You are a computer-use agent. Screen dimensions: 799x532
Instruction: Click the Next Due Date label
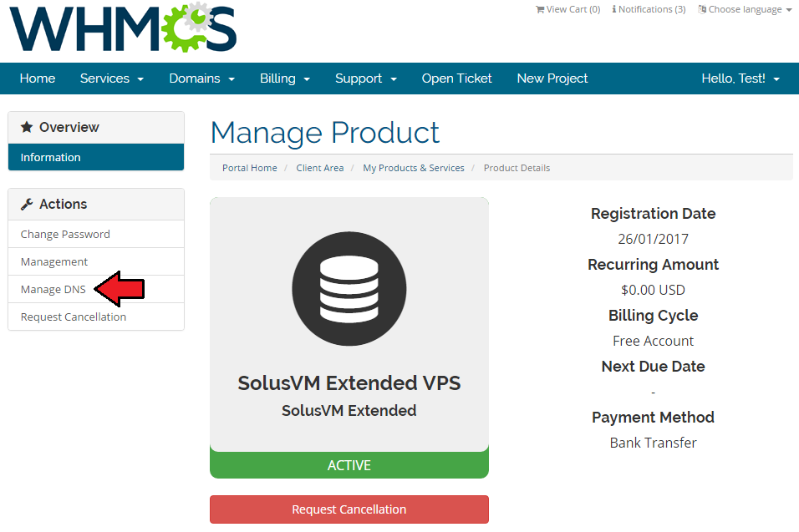click(x=653, y=366)
